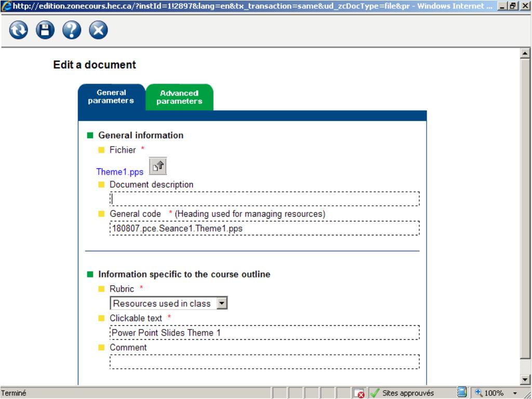Click the cancel X toolbar icon
Viewport: 532px width, 399px height.
(x=98, y=30)
